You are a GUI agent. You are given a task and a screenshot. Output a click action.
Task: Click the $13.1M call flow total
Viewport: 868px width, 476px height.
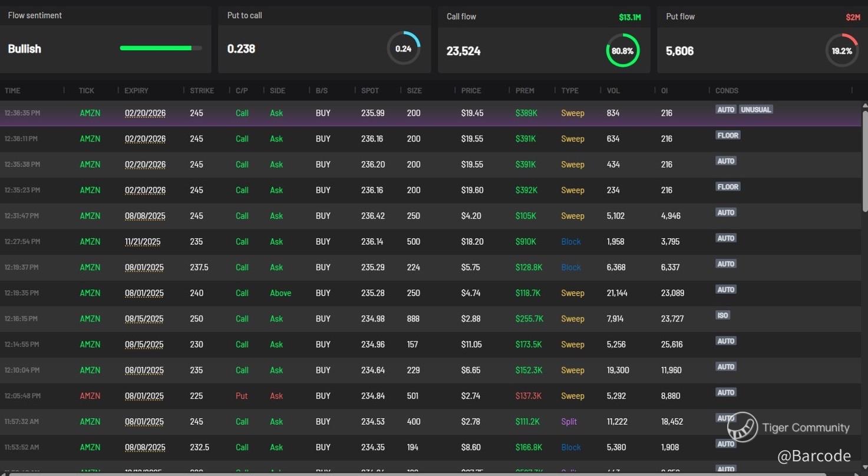pyautogui.click(x=629, y=17)
